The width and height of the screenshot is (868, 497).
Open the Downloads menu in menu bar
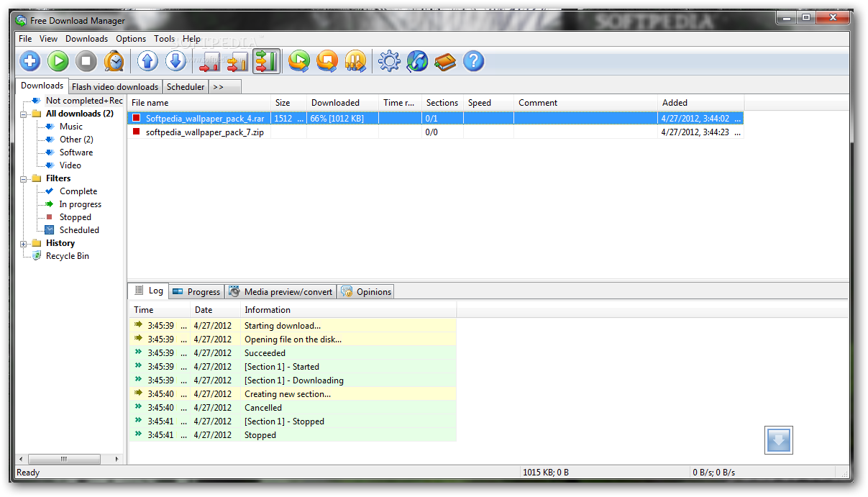pyautogui.click(x=86, y=39)
